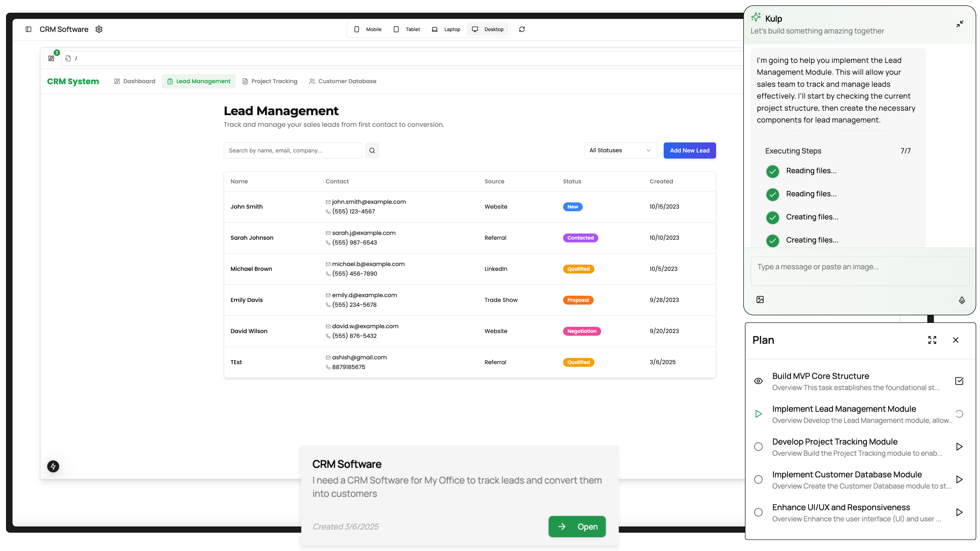Screen dimensions: 980x551
Task: Mark the Build MVP Core Structure checkbox
Action: pos(959,381)
